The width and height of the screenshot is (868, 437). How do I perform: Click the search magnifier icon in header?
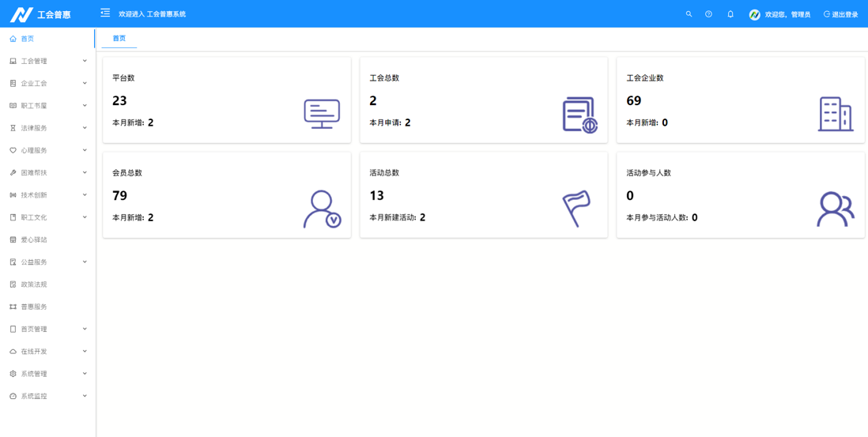[x=689, y=14]
